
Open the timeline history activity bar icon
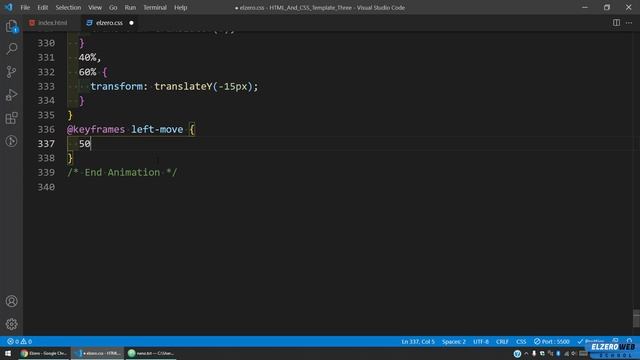tap(11, 141)
